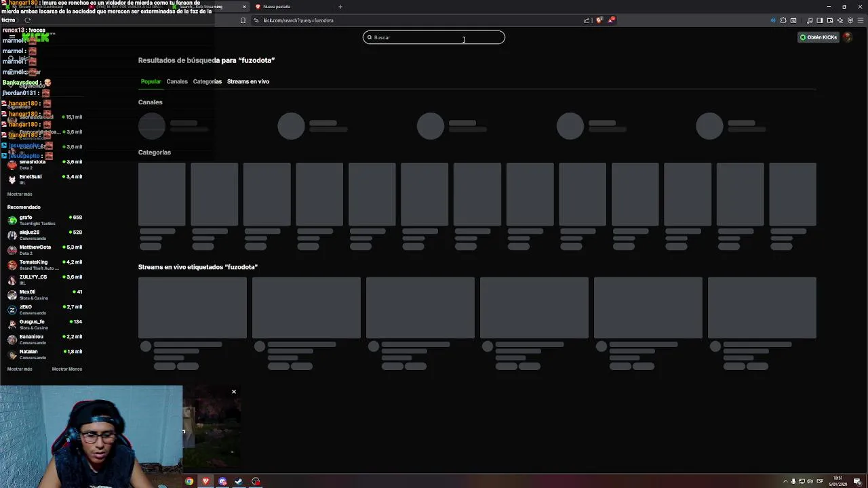Open alejus28 channel in sidebar
Image resolution: width=868 pixels, height=488 pixels.
click(x=44, y=235)
